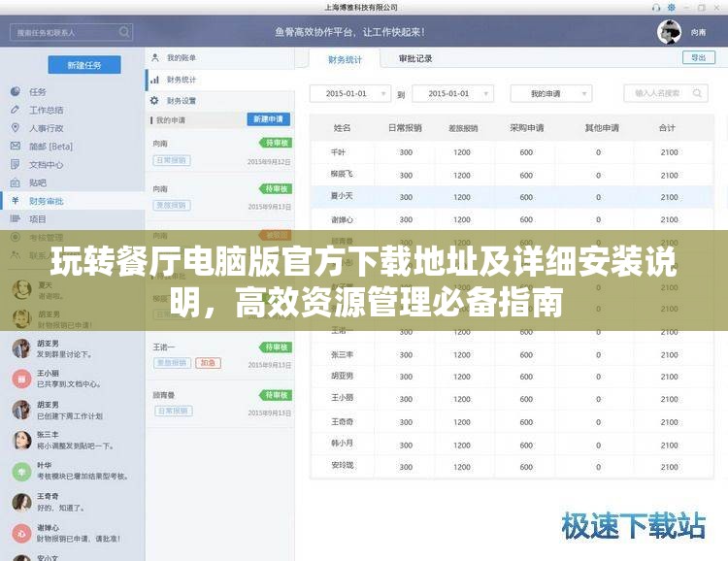Screen dimensions: 728x561
Task: Click the document icon for 文档中心
Action: point(16,164)
